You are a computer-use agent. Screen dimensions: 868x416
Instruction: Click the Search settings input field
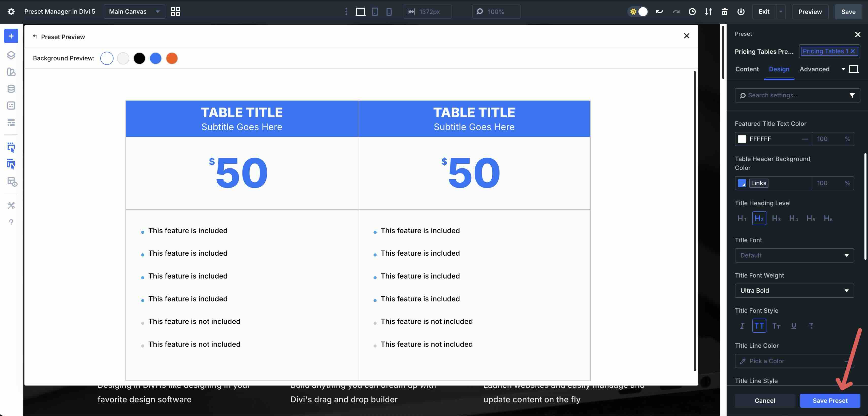coord(792,95)
